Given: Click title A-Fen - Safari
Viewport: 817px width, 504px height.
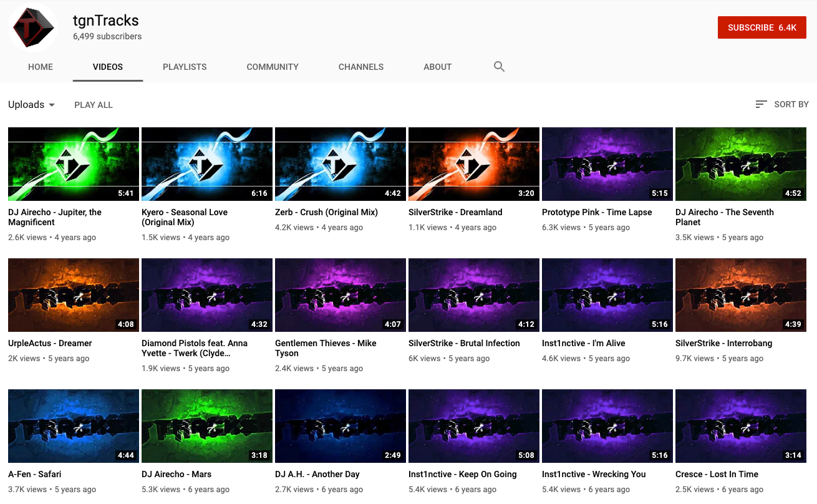Looking at the screenshot, I should pyautogui.click(x=35, y=474).
